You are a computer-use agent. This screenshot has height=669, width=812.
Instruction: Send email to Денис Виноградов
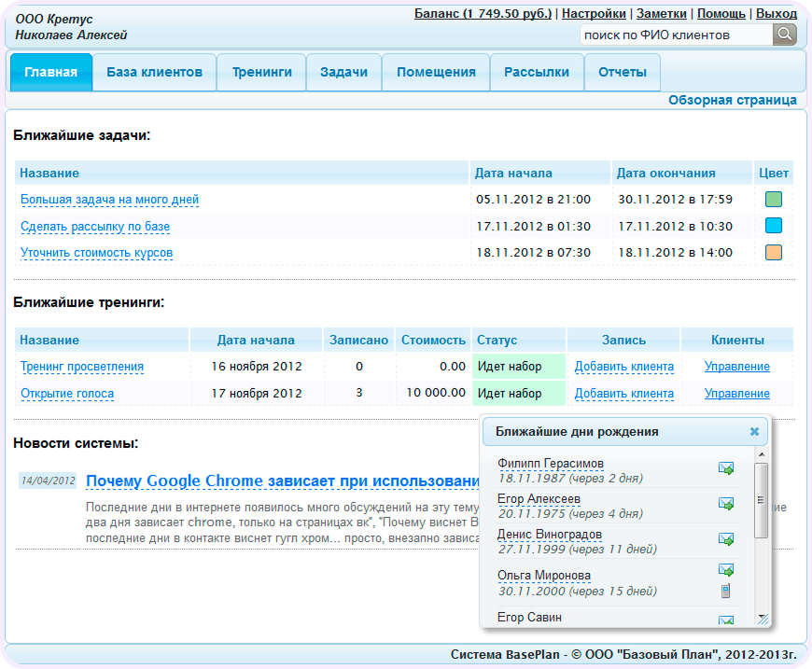point(726,539)
